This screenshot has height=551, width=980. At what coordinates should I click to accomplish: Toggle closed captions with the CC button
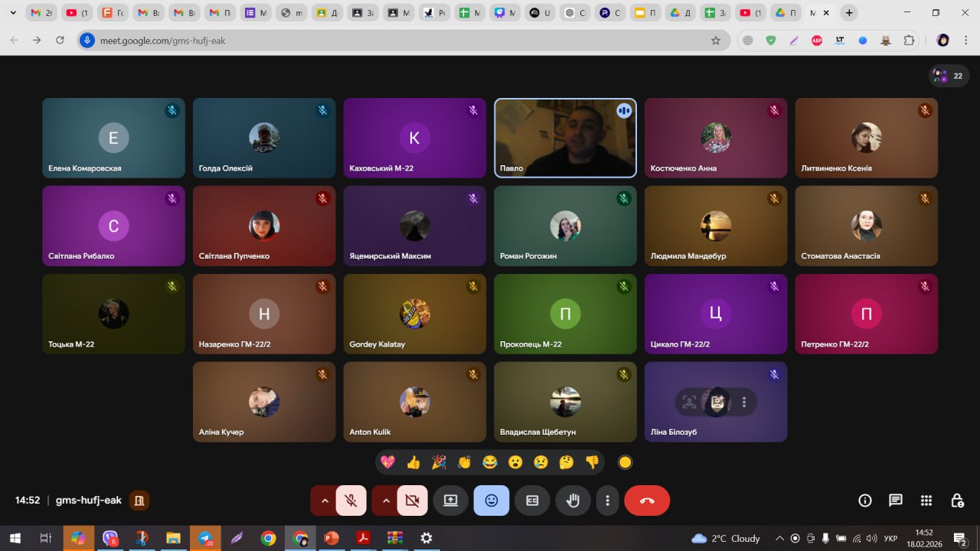click(x=532, y=500)
